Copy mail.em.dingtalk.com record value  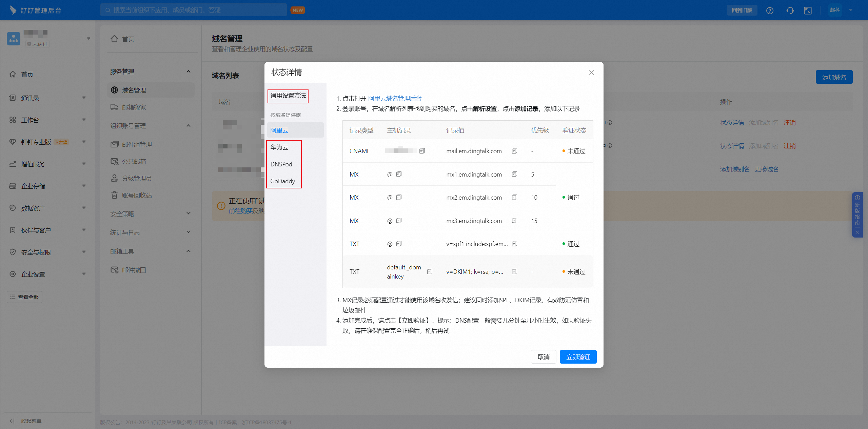(514, 151)
